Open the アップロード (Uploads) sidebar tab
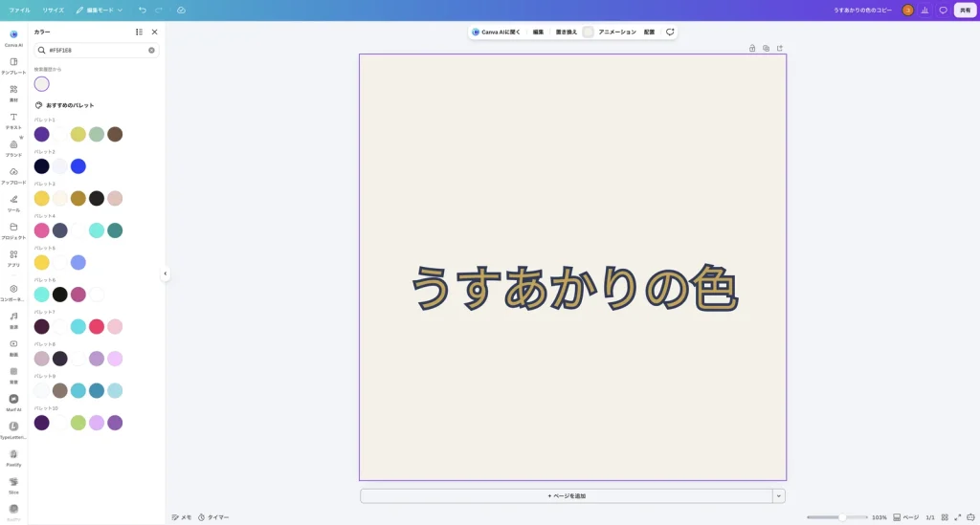This screenshot has height=525, width=980. coord(13,175)
